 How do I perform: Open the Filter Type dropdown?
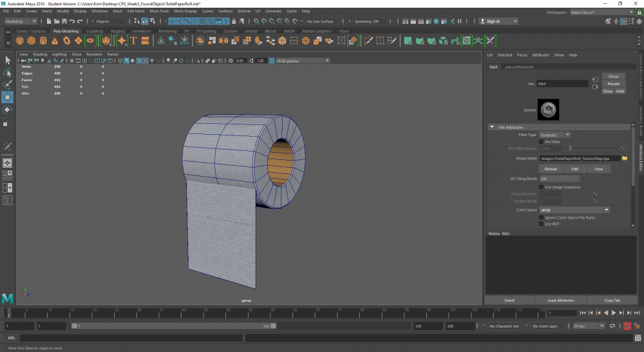(554, 135)
